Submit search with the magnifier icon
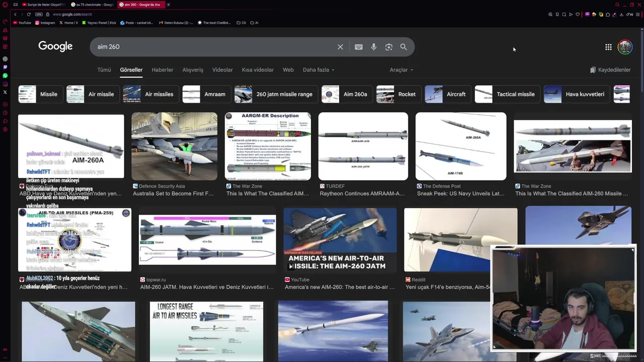The height and width of the screenshot is (362, 644). 404,47
